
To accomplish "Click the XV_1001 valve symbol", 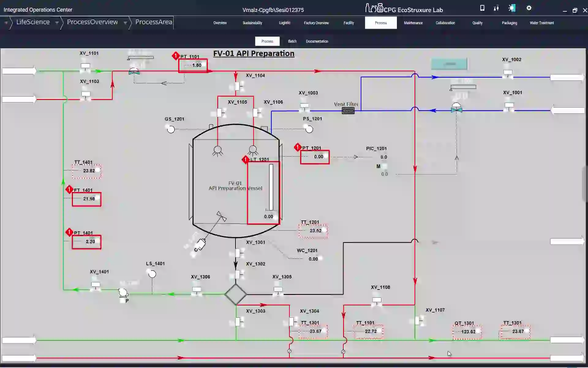I will point(509,107).
